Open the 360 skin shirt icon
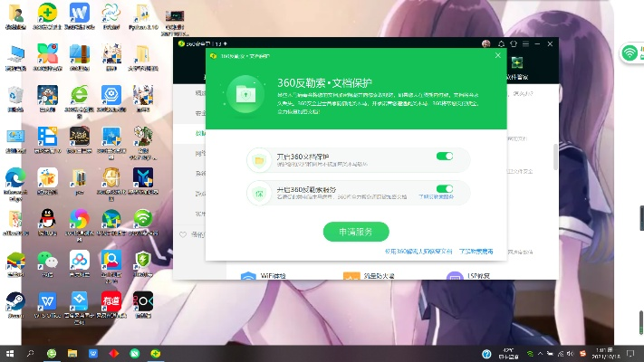This screenshot has height=362, width=644. pyautogui.click(x=514, y=43)
